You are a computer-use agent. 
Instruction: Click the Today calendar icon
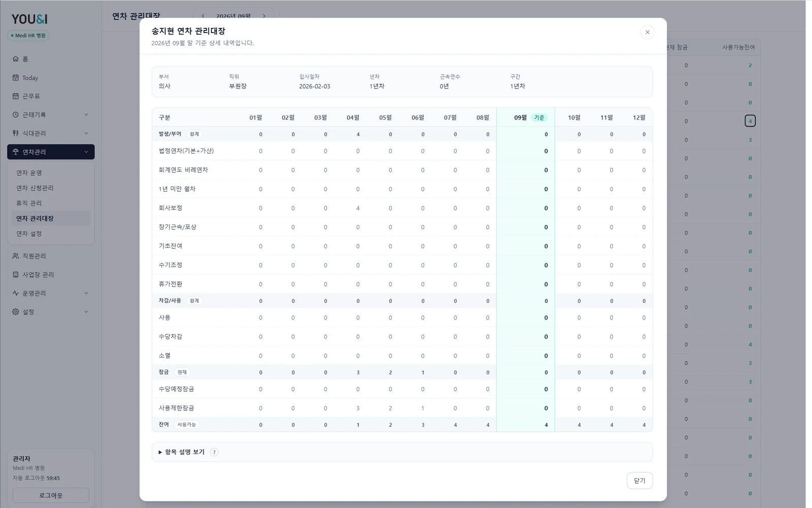tap(16, 78)
